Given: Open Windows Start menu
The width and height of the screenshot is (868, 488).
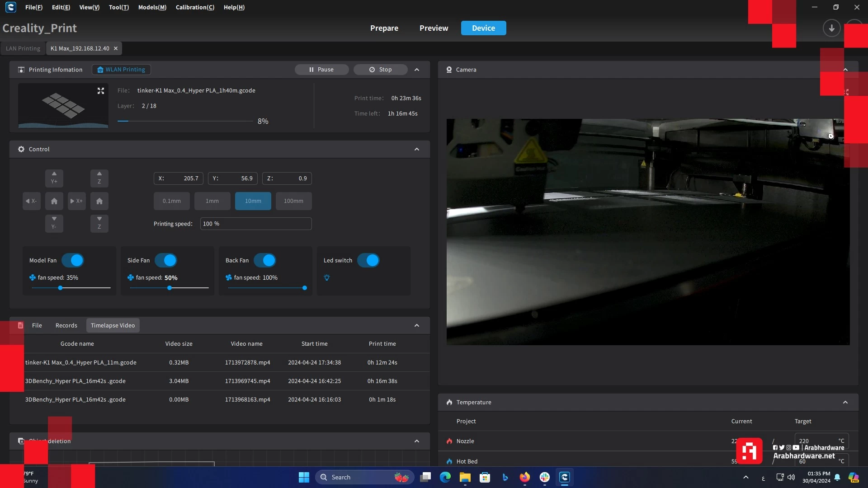Looking at the screenshot, I should (304, 477).
